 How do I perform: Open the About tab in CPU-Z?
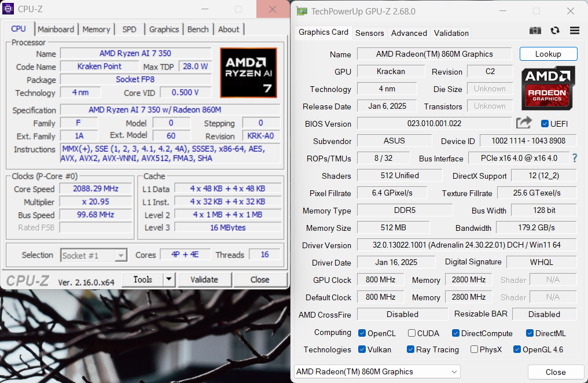click(x=229, y=30)
